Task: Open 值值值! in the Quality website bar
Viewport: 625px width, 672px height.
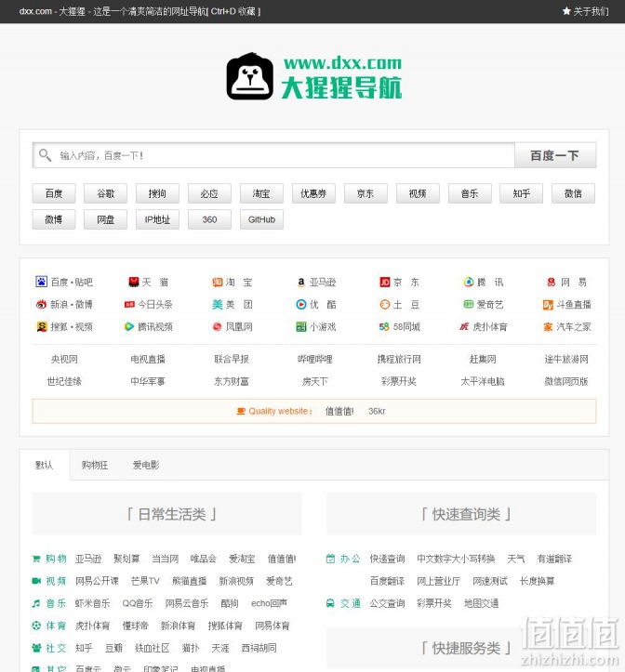Action: [339, 411]
